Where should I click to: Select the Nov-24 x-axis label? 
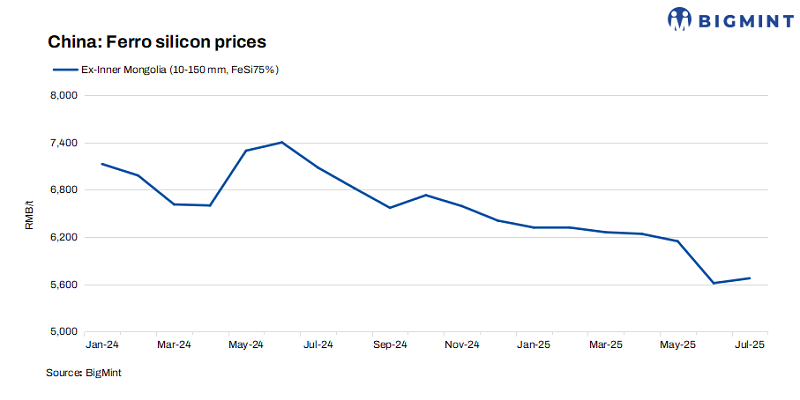pos(462,344)
